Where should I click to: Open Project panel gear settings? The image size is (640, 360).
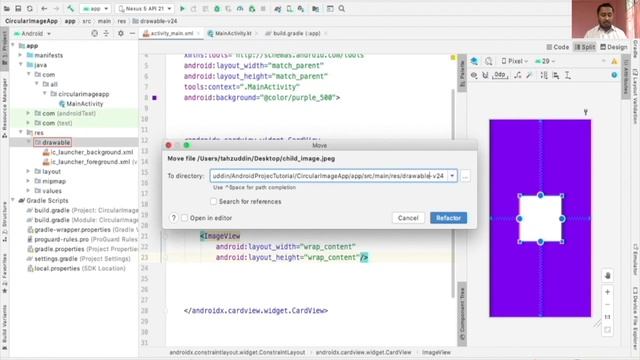pyautogui.click(x=120, y=33)
